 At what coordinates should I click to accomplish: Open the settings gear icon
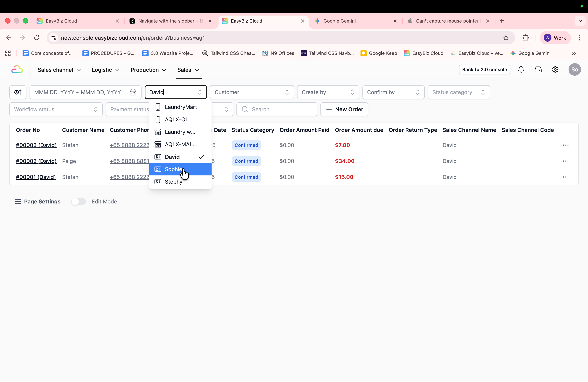pos(555,70)
